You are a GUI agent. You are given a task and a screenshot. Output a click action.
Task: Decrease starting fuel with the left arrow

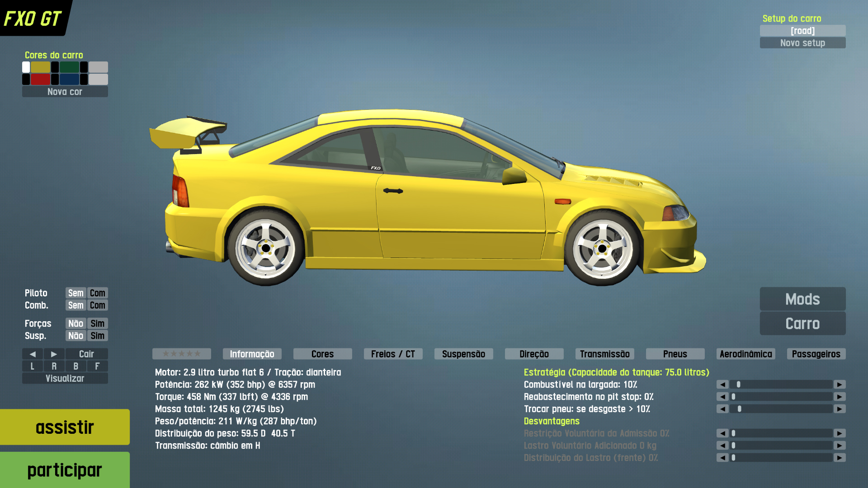(x=722, y=385)
